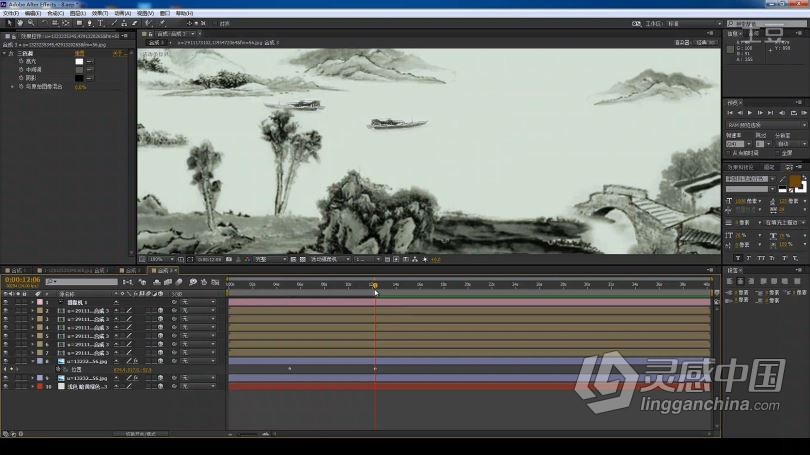Viewport: 810px width, 455px height.
Task: Select the Type text tool
Action: coord(101,23)
